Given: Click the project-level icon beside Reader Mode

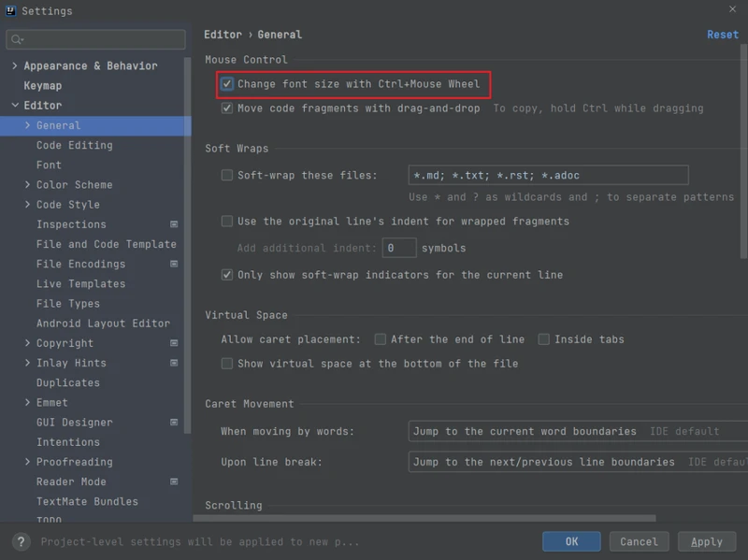Looking at the screenshot, I should coord(174,481).
